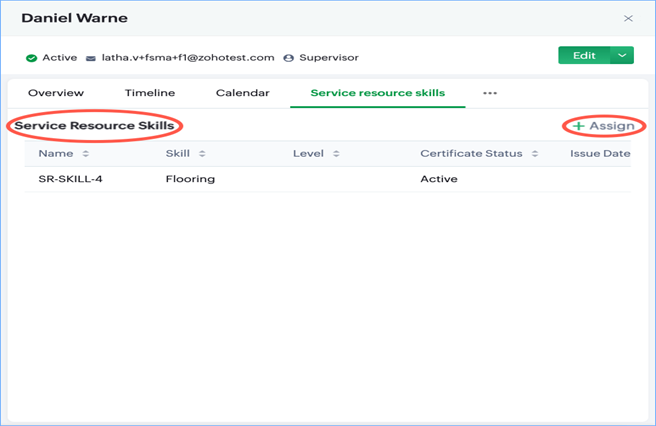Go to the Calendar tab
The image size is (656, 426).
point(243,93)
